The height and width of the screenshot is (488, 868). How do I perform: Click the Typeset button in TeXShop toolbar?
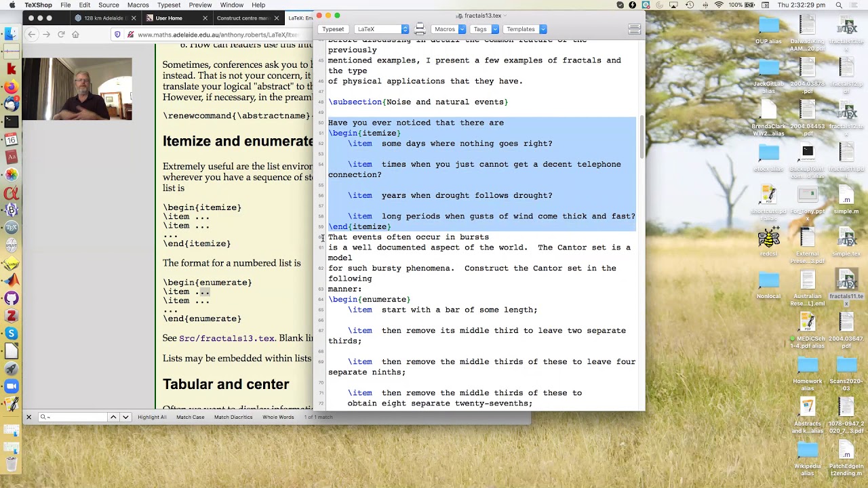(x=333, y=29)
